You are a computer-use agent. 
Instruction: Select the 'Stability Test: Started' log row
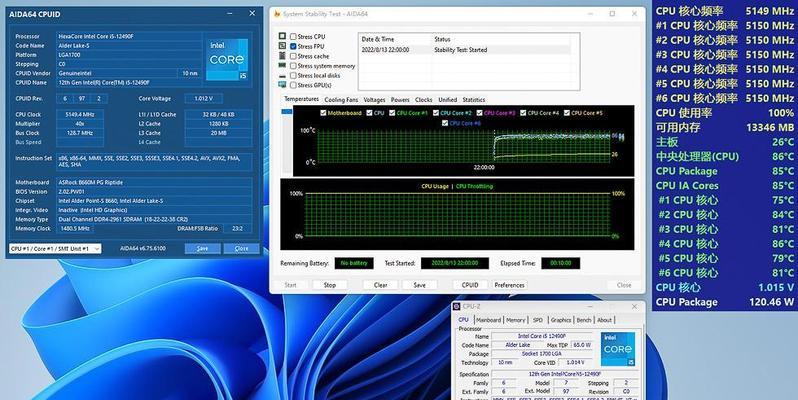465,50
